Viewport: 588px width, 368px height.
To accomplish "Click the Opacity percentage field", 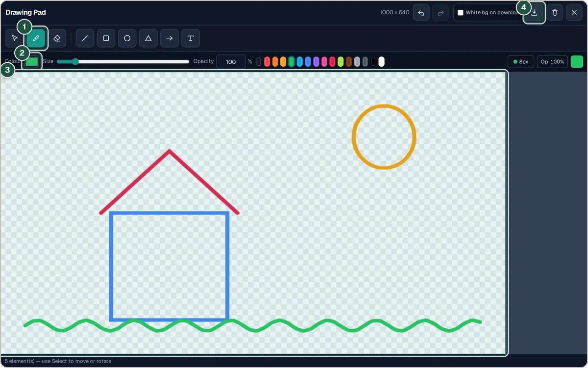I will click(231, 62).
